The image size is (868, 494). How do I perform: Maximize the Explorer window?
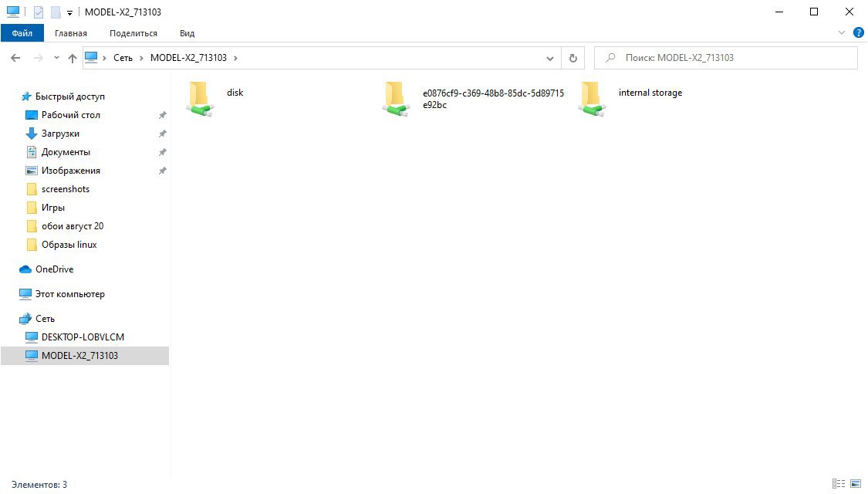(x=814, y=12)
